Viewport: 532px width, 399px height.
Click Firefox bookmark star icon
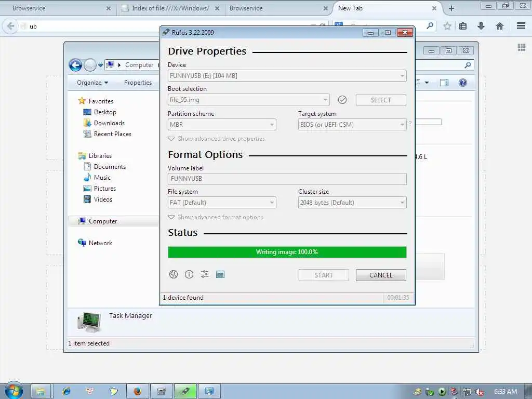447,26
